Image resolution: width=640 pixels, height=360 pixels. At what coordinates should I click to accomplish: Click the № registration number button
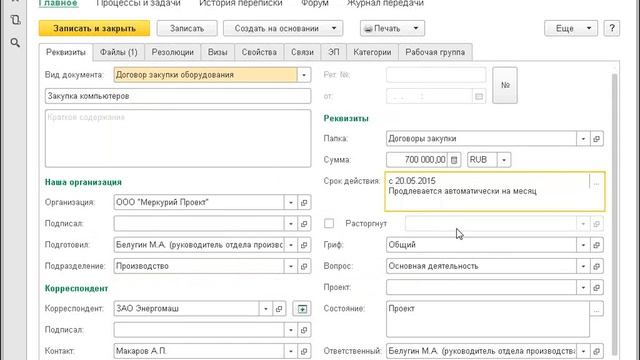[505, 85]
